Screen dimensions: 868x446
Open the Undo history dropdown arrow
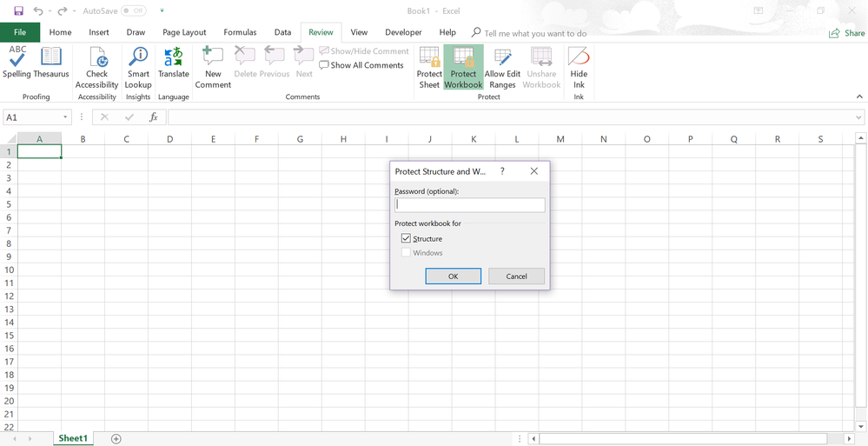[x=50, y=11]
